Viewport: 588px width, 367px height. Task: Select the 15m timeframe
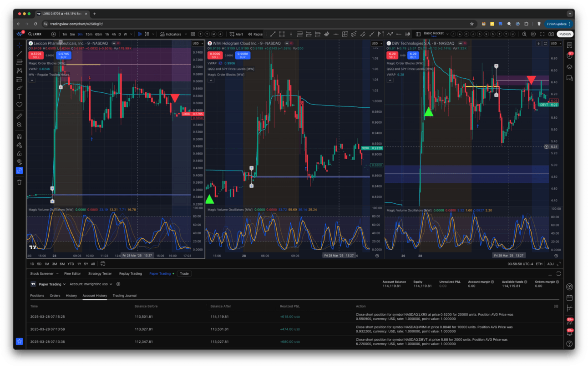89,34
